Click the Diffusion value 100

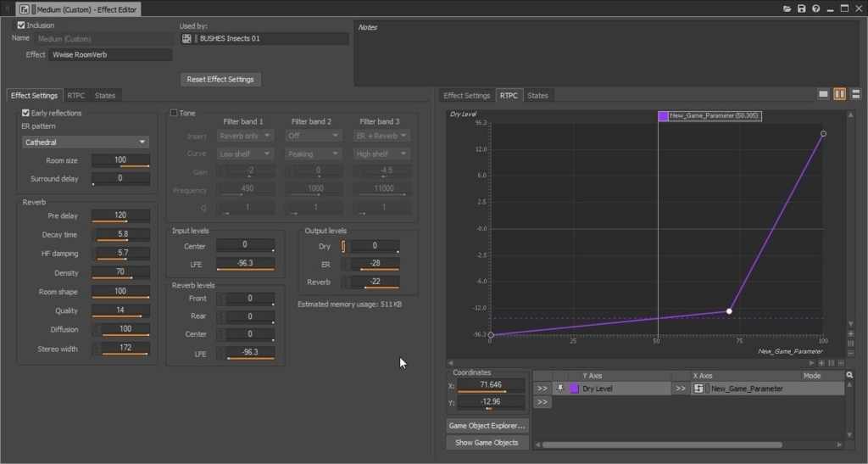[x=125, y=329]
